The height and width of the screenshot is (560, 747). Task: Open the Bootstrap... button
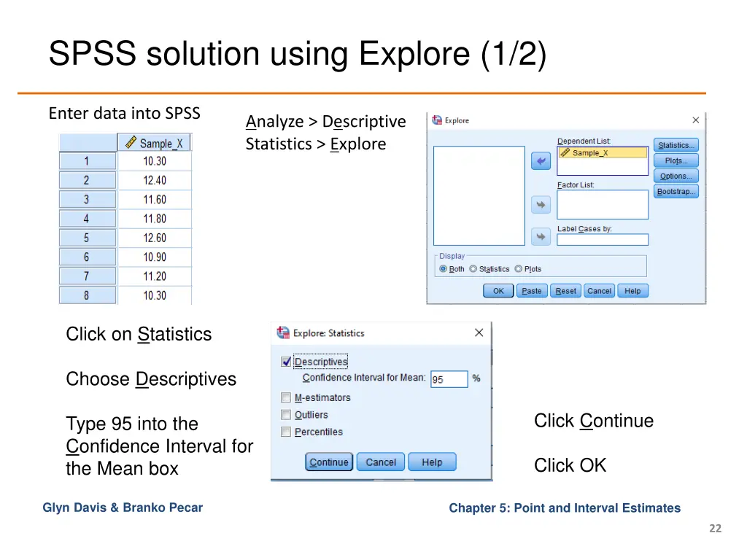click(x=676, y=192)
